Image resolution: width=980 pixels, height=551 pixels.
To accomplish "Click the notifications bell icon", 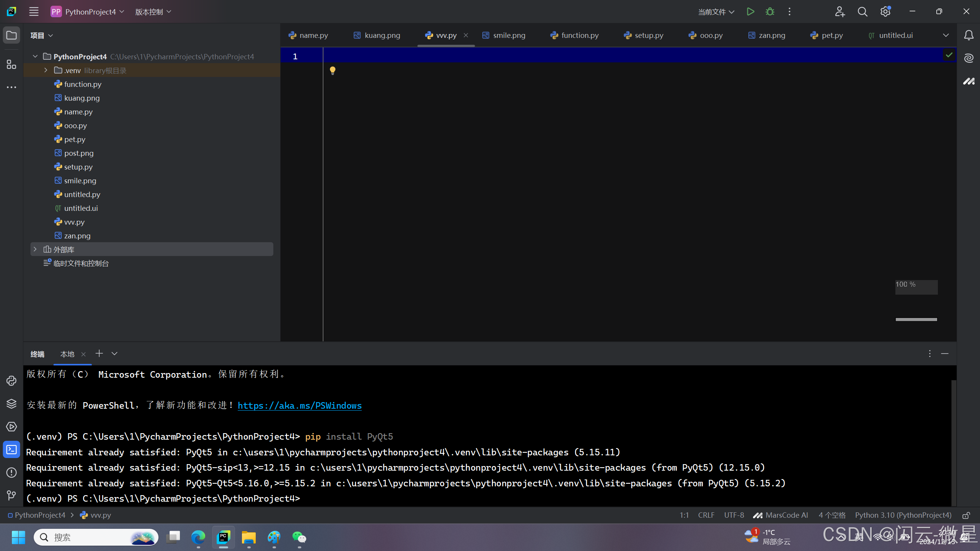I will tap(969, 35).
